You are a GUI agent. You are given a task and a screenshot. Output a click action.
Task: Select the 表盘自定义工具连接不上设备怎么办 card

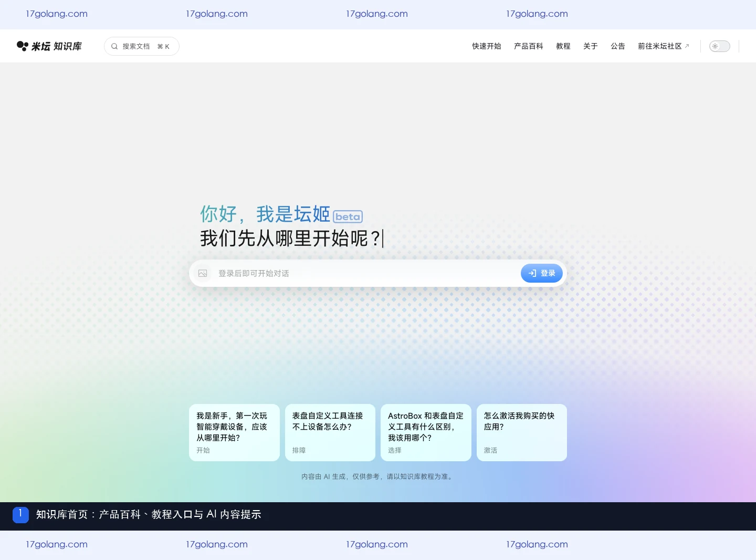coord(330,432)
